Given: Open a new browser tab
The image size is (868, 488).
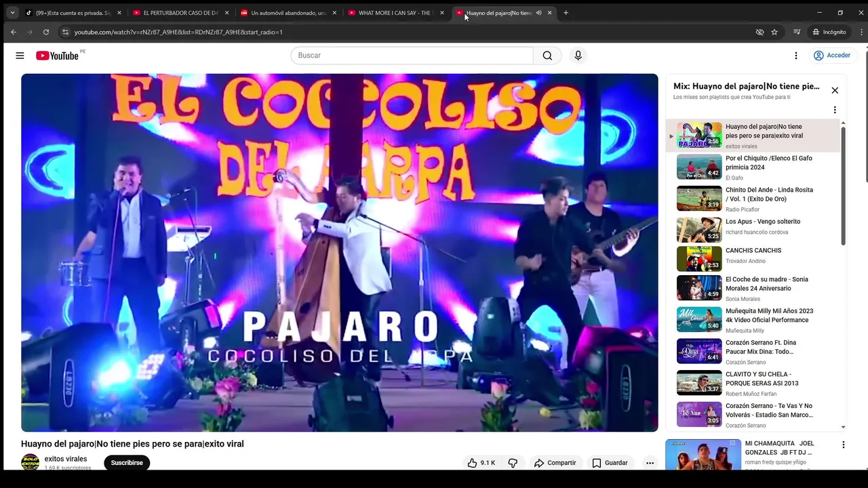Looking at the screenshot, I should point(566,13).
